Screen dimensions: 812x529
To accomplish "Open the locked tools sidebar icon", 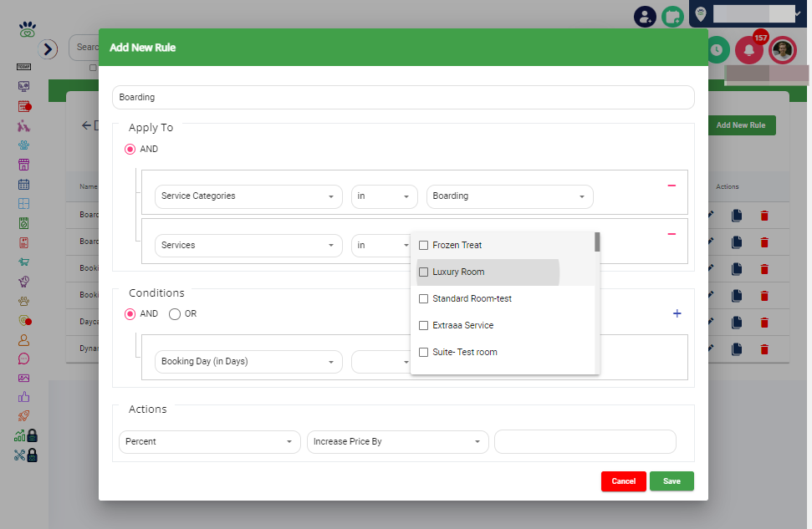I will [26, 455].
